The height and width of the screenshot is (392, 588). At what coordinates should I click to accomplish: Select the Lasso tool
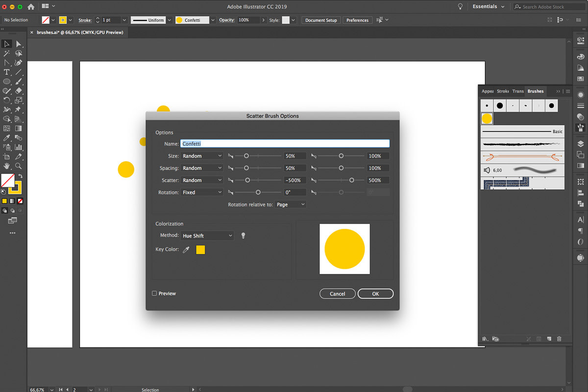pos(19,53)
